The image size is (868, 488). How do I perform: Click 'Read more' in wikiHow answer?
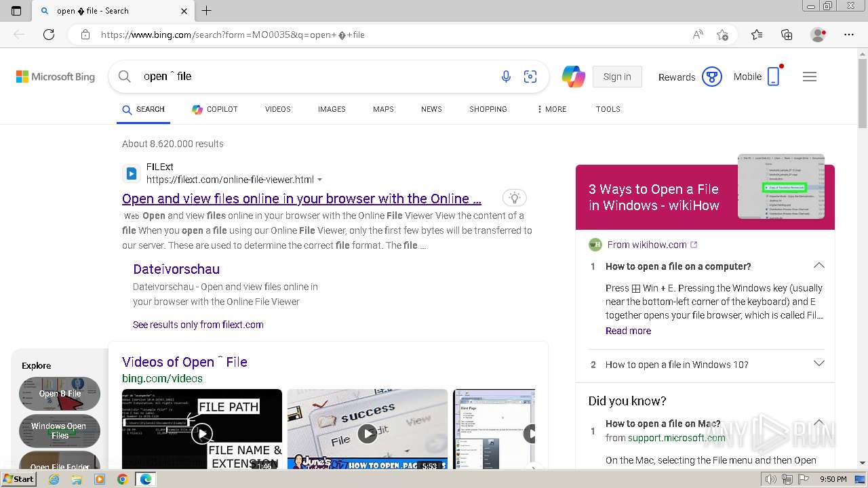[x=628, y=331]
